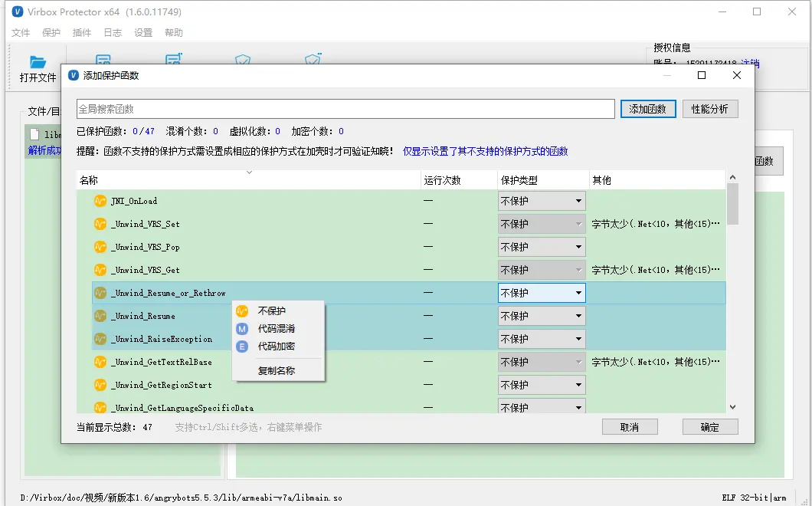Click the JNI_OnLoad function icon

point(100,201)
